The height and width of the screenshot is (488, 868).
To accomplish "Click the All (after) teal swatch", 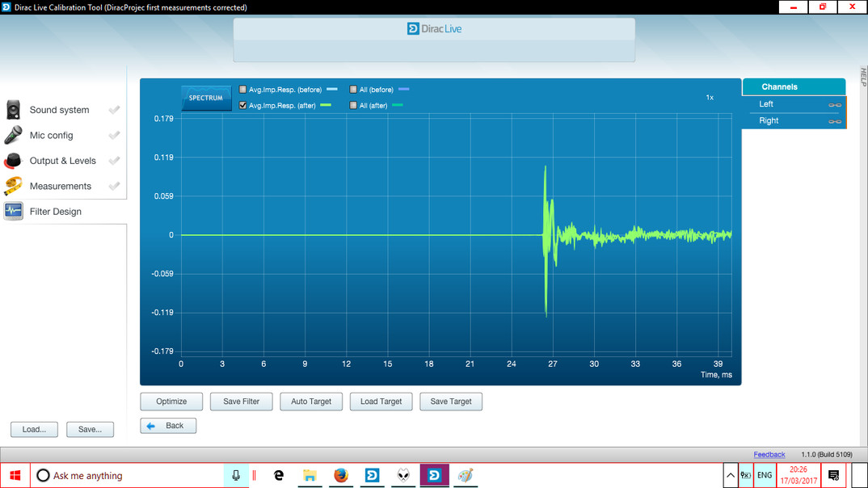I will pyautogui.click(x=397, y=105).
